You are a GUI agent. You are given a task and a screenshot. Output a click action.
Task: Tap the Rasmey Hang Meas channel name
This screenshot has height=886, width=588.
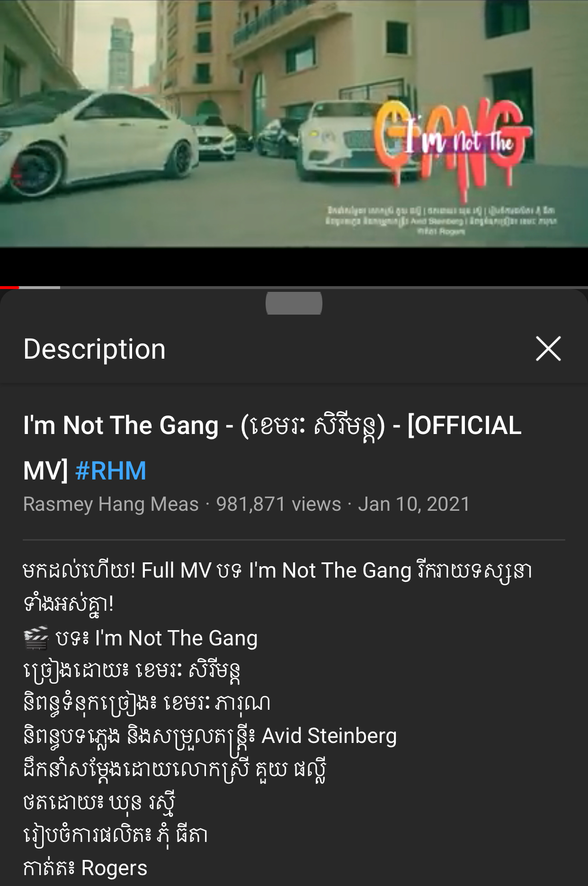(111, 504)
